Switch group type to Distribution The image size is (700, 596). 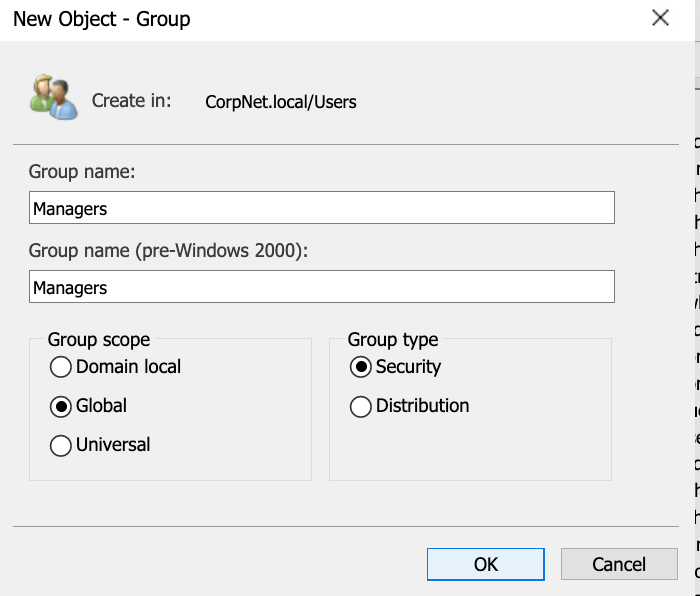coord(361,406)
